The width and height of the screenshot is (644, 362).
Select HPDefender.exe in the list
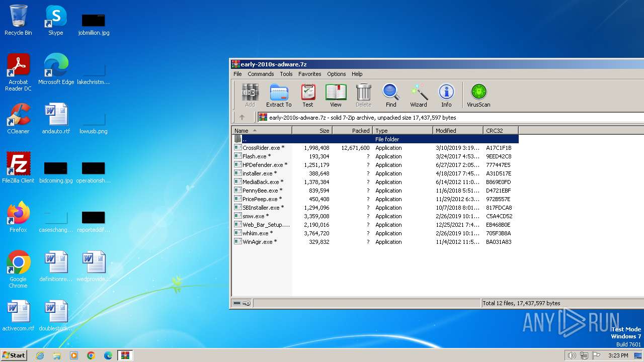(x=375, y=165)
